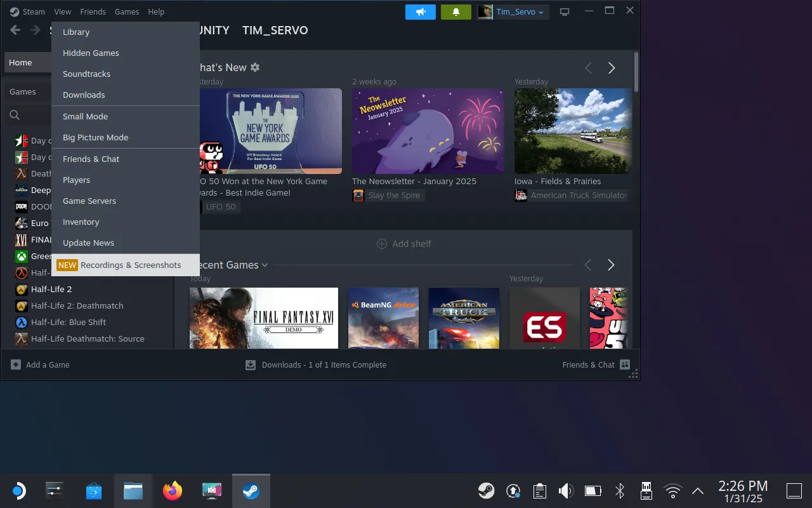Viewport: 812px width, 508px height.
Task: Click the What's New settings gear
Action: pos(254,67)
